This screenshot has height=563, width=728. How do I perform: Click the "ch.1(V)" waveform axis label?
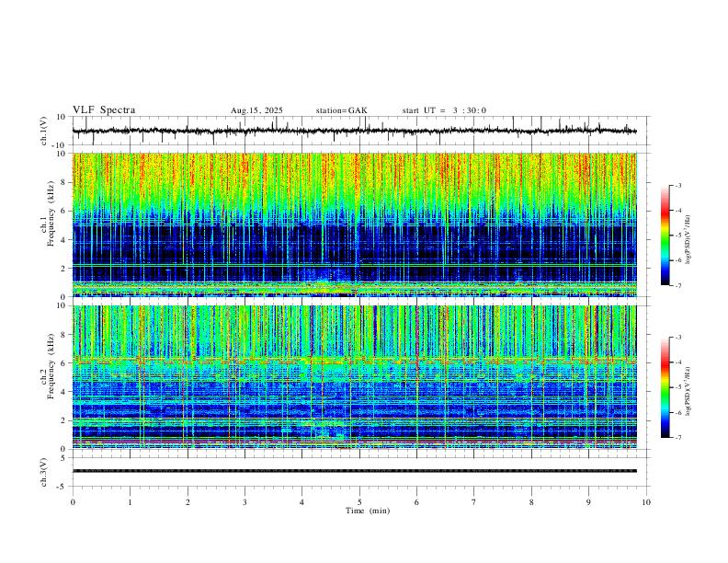click(x=44, y=131)
